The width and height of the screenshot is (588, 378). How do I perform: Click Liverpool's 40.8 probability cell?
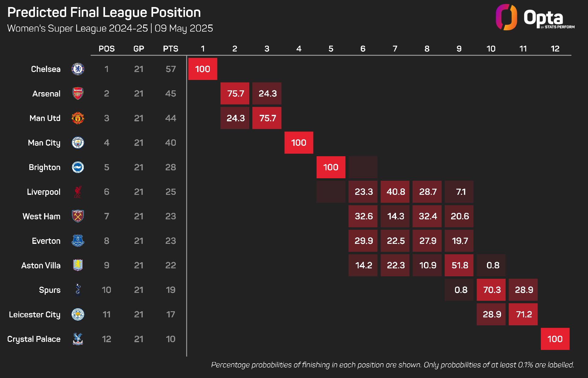(395, 192)
